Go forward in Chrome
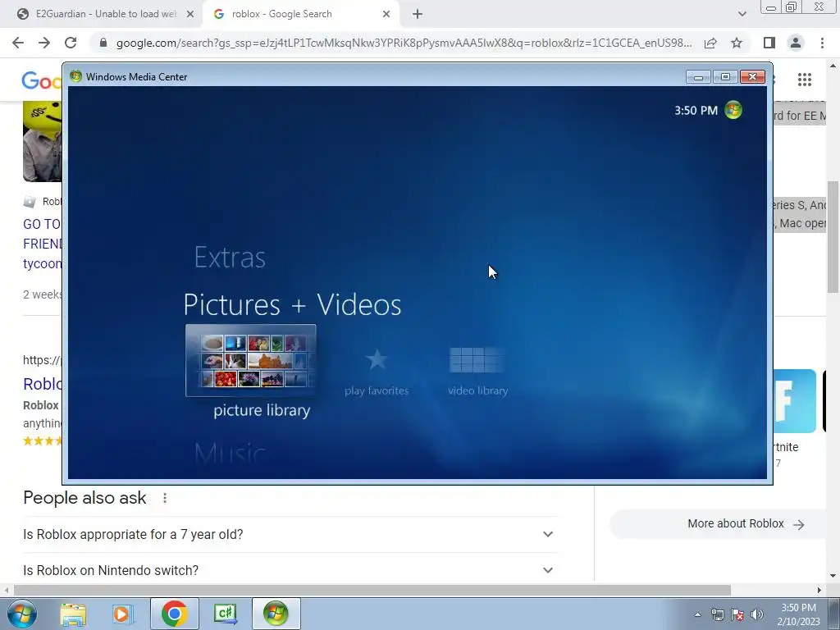Screen dimensions: 840x630 44,43
